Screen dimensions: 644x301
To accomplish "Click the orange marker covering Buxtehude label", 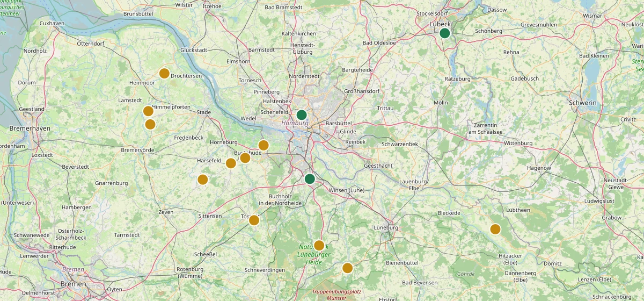I will [245, 157].
